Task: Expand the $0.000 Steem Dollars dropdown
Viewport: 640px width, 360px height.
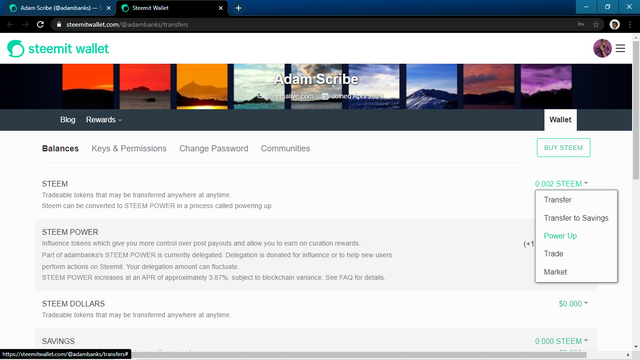Action: tap(573, 304)
